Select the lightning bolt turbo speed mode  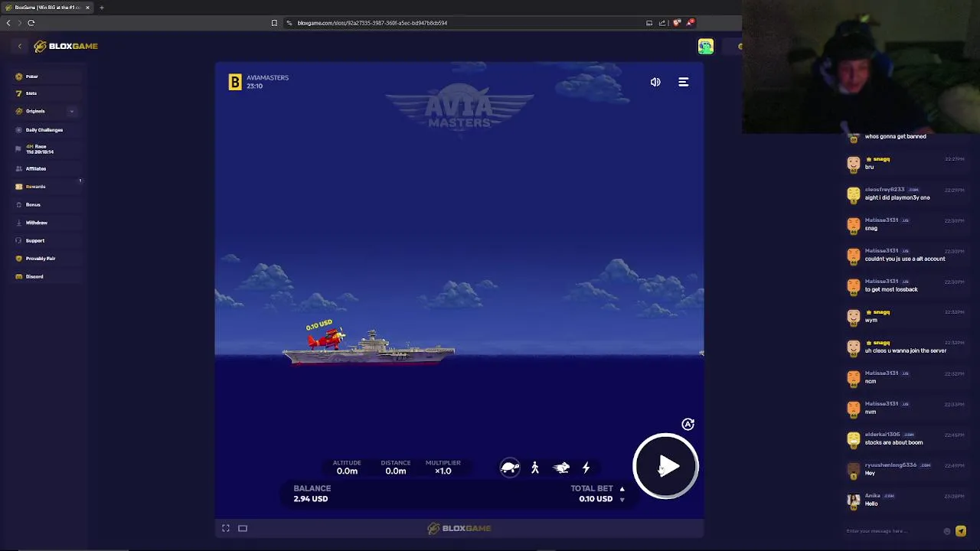586,468
